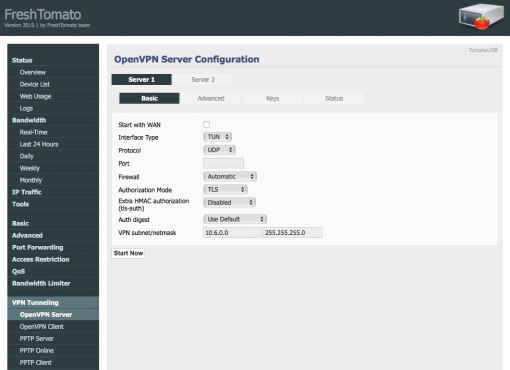Open Weekly bandwidth page
The width and height of the screenshot is (510, 370).
tap(53, 168)
